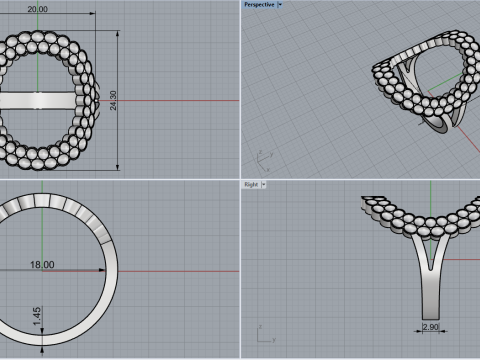
Task: Select the 24.30 vertical dimension
Action: (113, 100)
